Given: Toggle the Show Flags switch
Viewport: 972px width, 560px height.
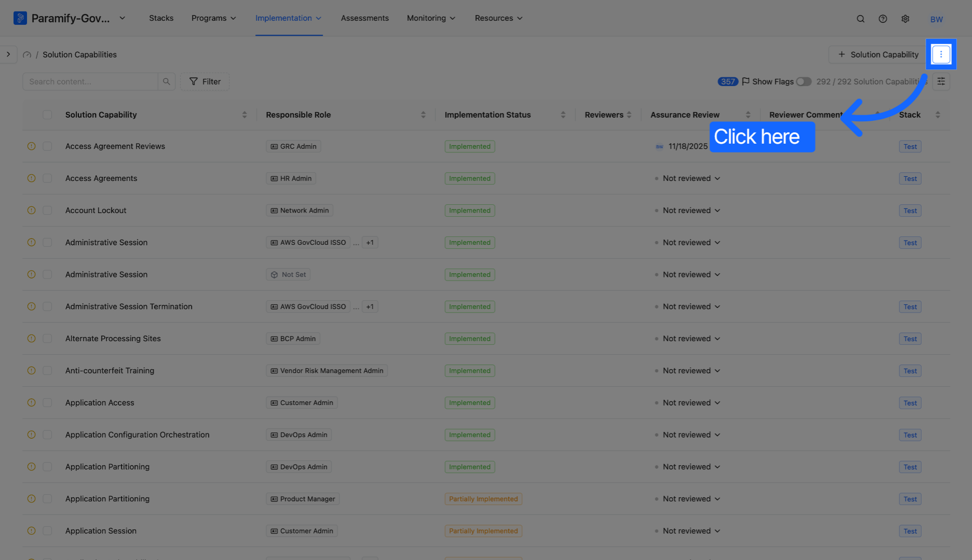Looking at the screenshot, I should click(x=804, y=81).
